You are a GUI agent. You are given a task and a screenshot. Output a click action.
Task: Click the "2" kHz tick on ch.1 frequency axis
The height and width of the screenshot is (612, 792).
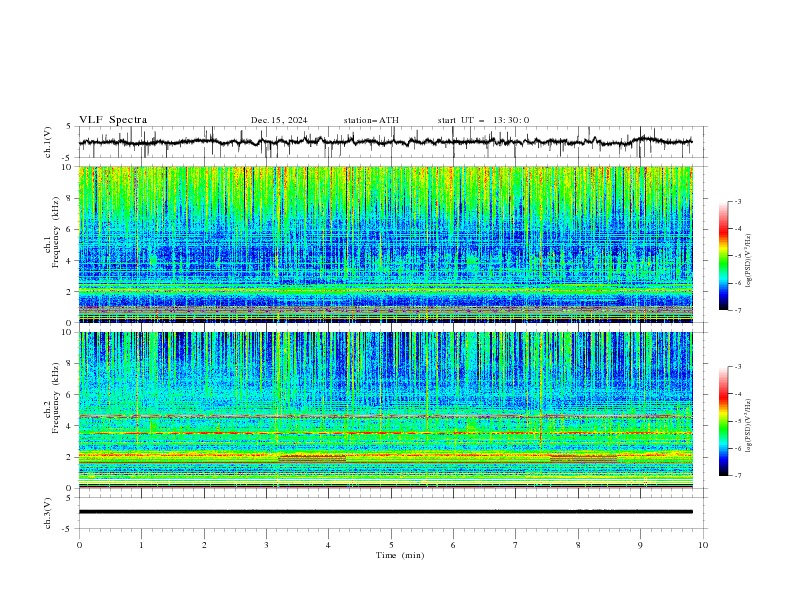[x=71, y=292]
